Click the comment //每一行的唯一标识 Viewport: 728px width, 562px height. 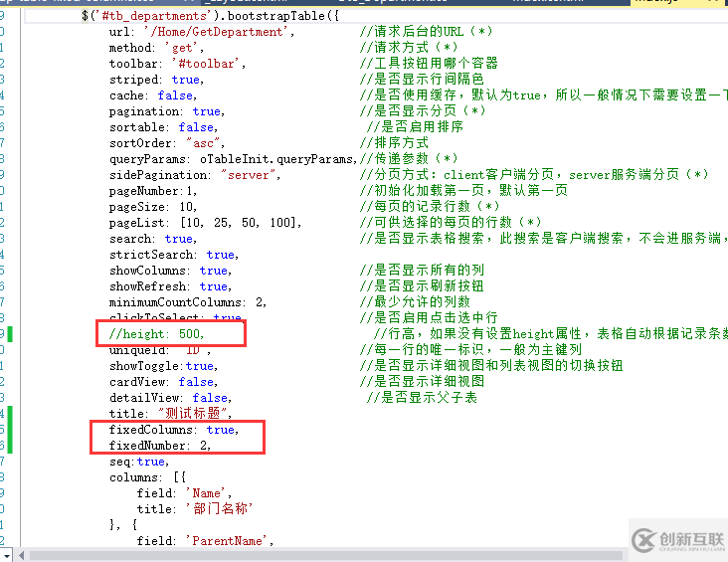(x=470, y=350)
